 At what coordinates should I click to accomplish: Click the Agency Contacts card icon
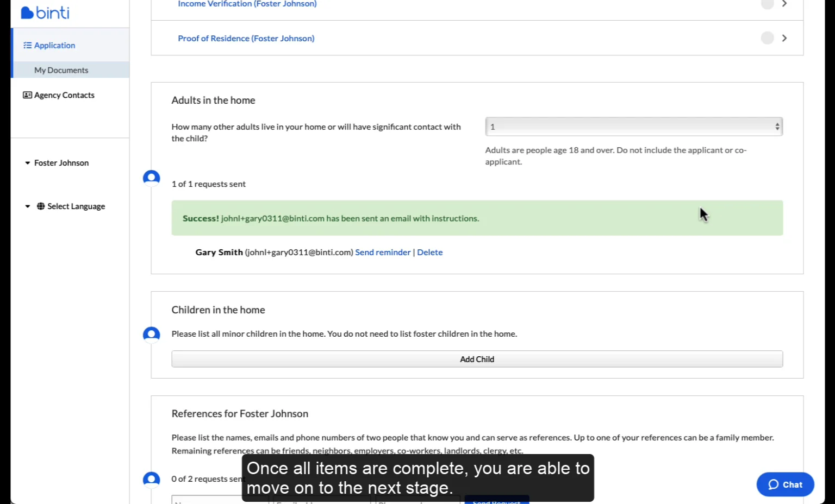tap(27, 95)
